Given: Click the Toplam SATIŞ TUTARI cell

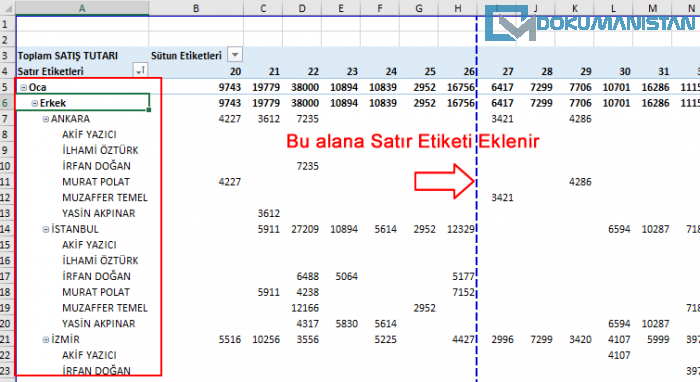Looking at the screenshot, I should coord(67,56).
